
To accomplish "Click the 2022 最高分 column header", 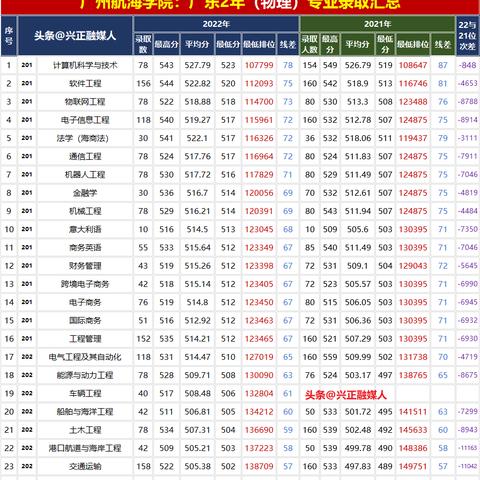I will [166, 44].
